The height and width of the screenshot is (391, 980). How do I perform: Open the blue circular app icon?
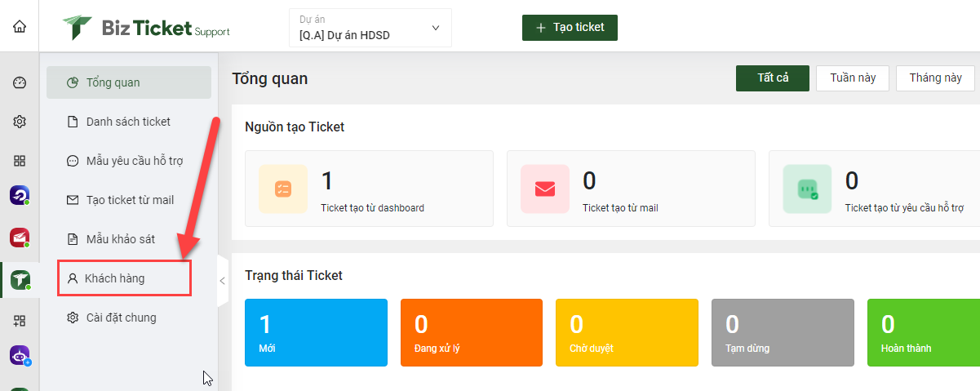tap(20, 196)
